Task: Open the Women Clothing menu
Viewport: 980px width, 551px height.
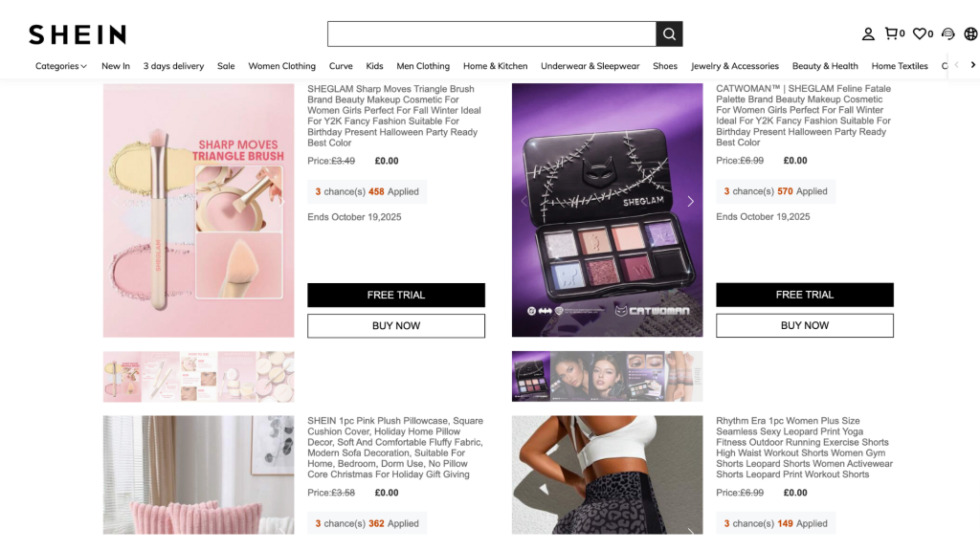Action: (281, 66)
